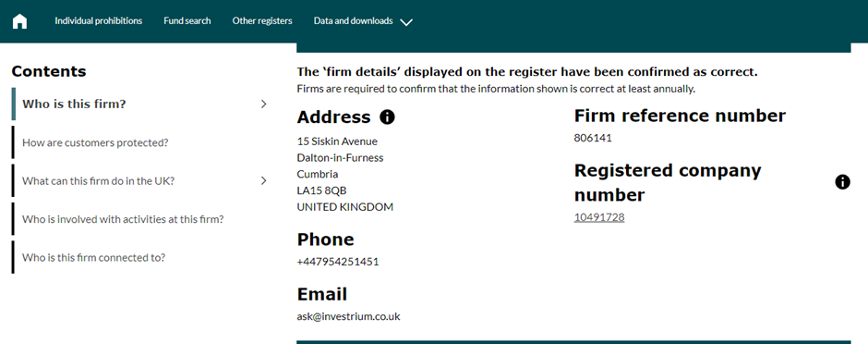
Task: Show Registered company number info tooltip
Action: click(x=842, y=181)
